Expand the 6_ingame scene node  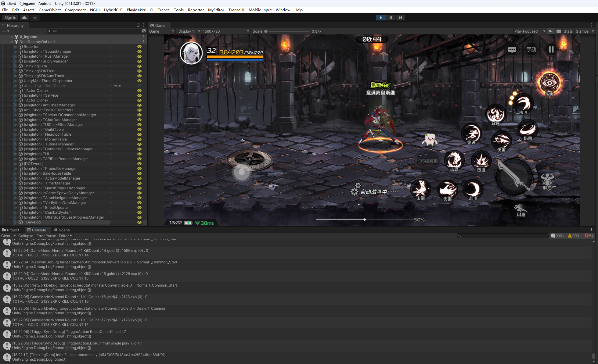12,37
